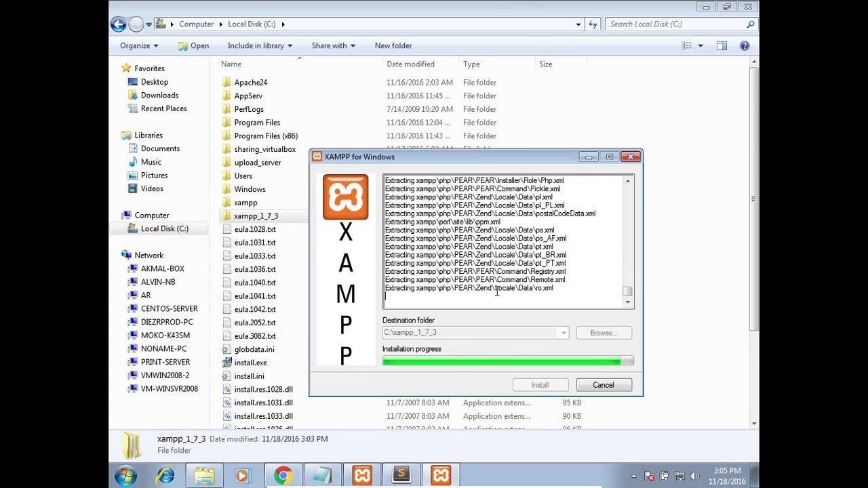Select the PRINT-SERVER network computer

(165, 362)
